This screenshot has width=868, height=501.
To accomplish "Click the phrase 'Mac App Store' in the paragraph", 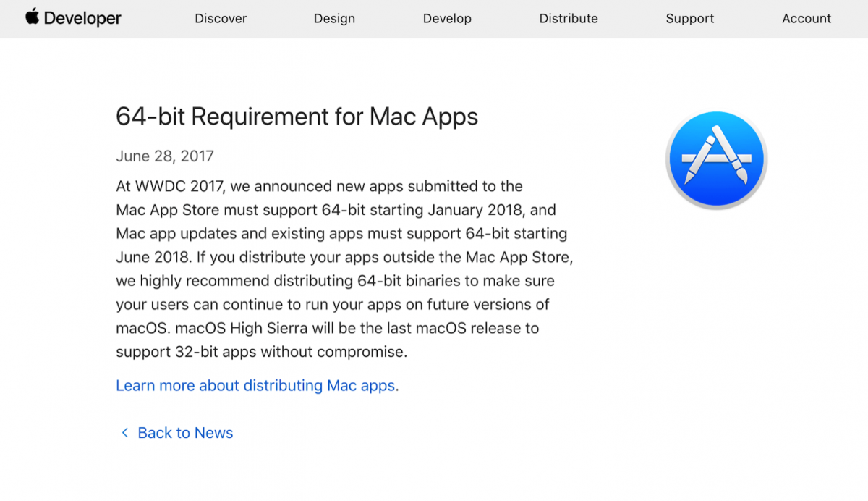I will (x=170, y=209).
